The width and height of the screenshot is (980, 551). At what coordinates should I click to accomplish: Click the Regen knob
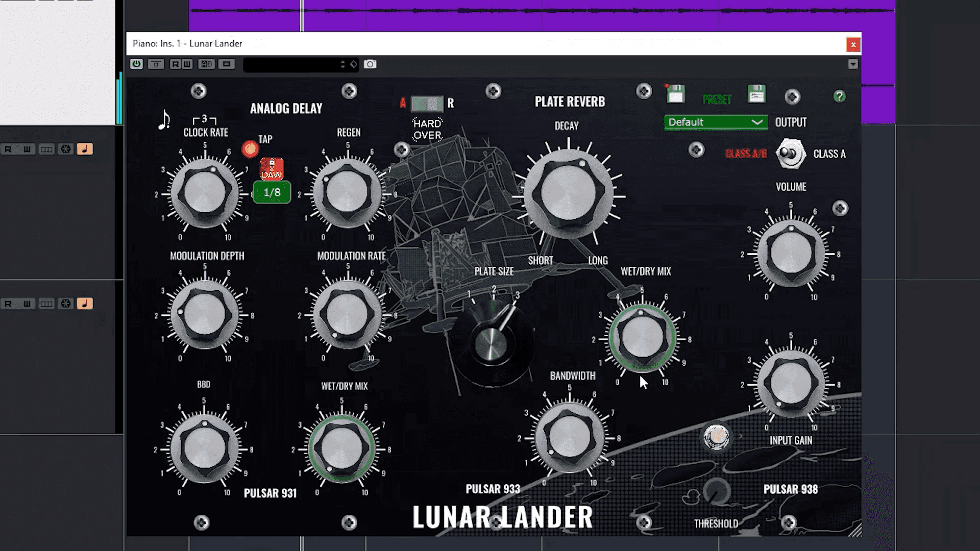[x=347, y=193]
